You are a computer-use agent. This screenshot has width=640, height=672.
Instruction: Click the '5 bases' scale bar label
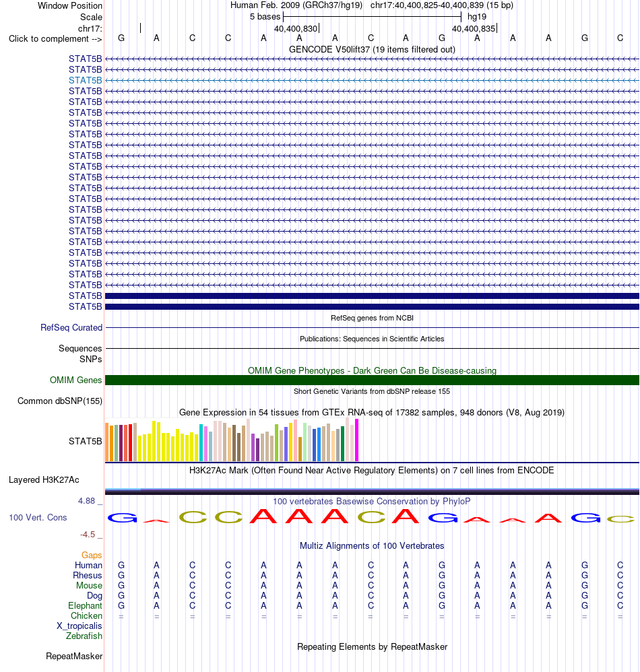pos(265,17)
